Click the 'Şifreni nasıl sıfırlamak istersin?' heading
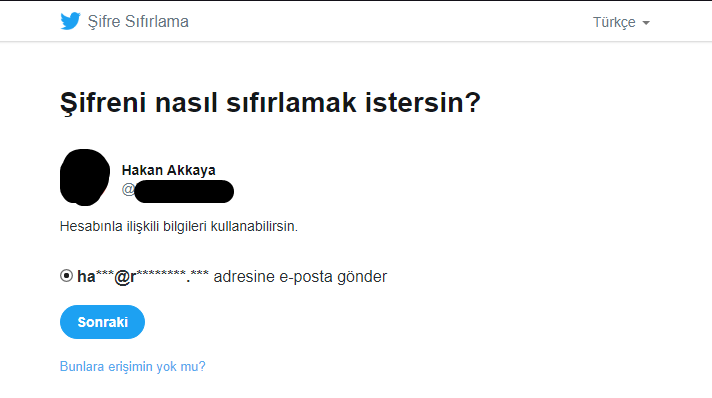This screenshot has width=712, height=398. [270, 102]
